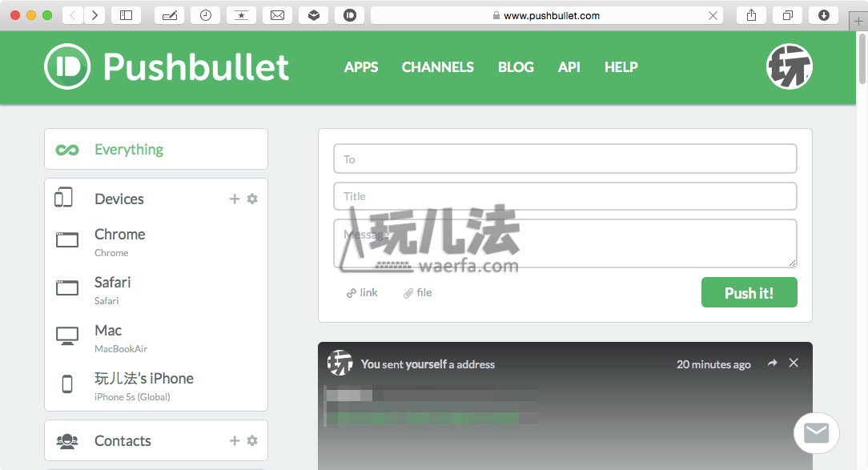The width and height of the screenshot is (868, 470).
Task: Click the '20 minutes ago' timestamp
Action: (x=713, y=364)
